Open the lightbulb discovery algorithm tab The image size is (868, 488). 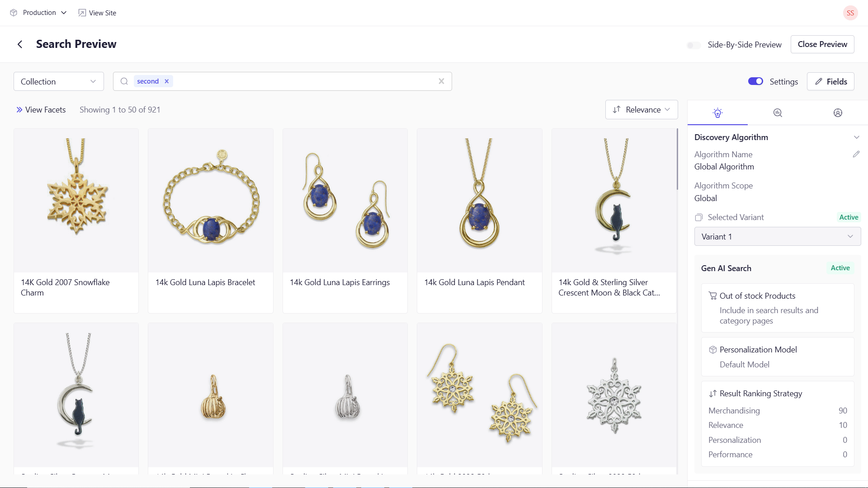[x=717, y=113]
